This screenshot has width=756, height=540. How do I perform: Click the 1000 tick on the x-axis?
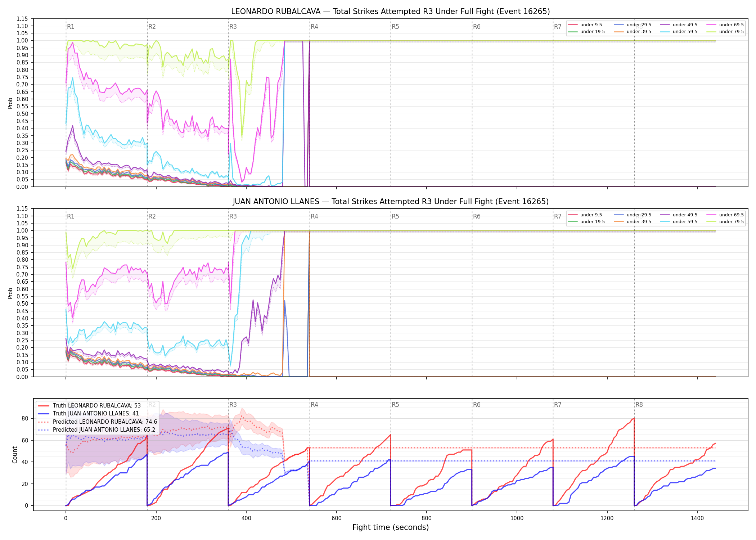coord(517,518)
